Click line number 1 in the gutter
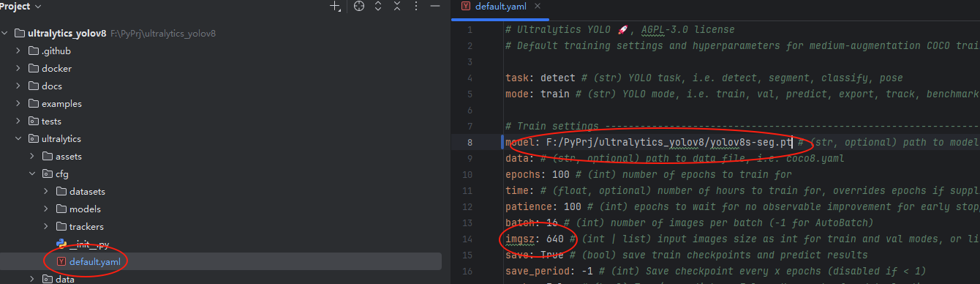 tap(470, 30)
